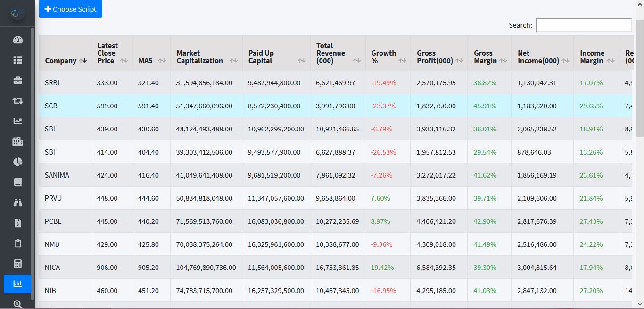Click the binoculars icon in sidebar
The image size is (644, 309).
(17, 203)
